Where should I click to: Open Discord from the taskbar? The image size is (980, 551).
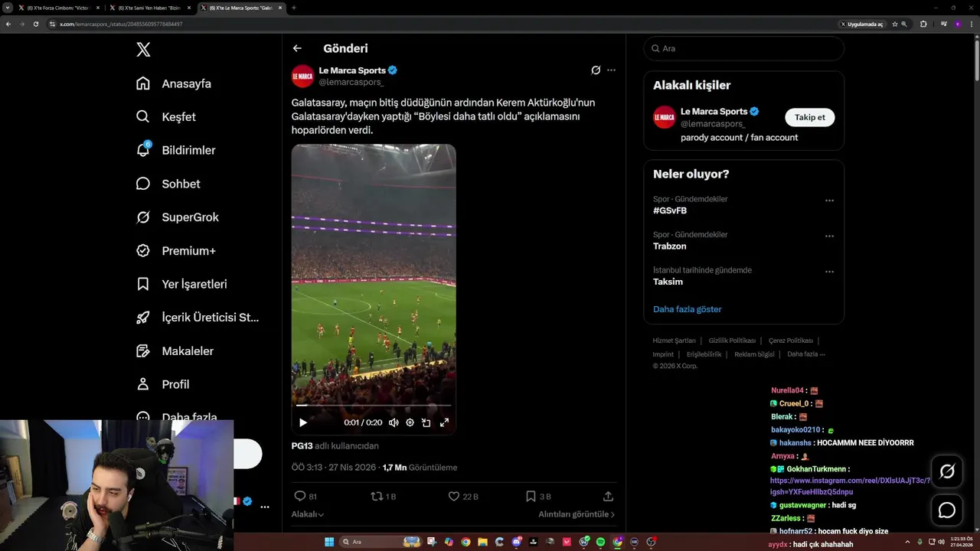click(x=517, y=542)
